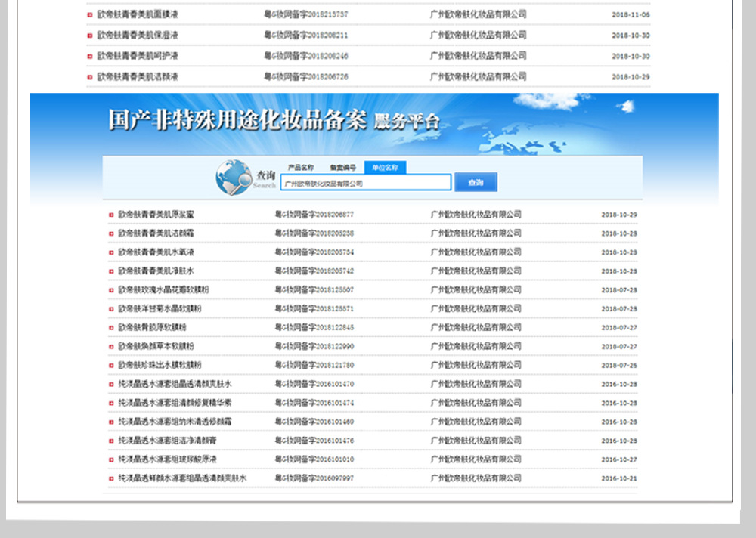Image resolution: width=756 pixels, height=538 pixels.
Task: Select record number 粤G妆网备字2018121780
Action: click(x=314, y=364)
